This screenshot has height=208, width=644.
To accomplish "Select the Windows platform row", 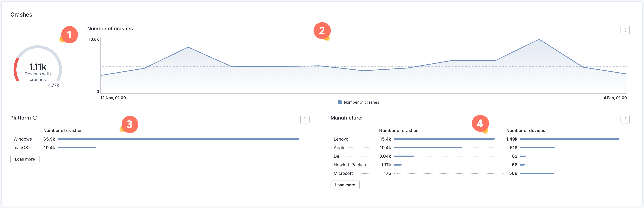I will pos(22,139).
